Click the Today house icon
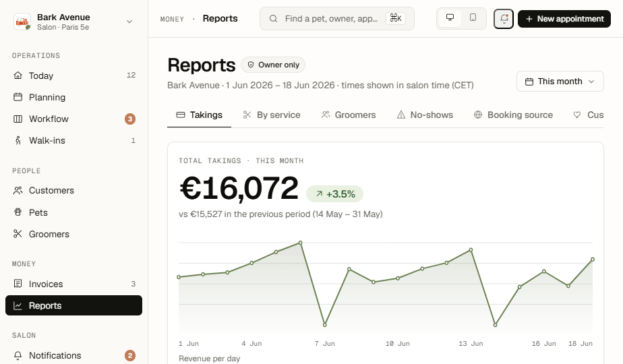This screenshot has height=364, width=623. (18, 75)
